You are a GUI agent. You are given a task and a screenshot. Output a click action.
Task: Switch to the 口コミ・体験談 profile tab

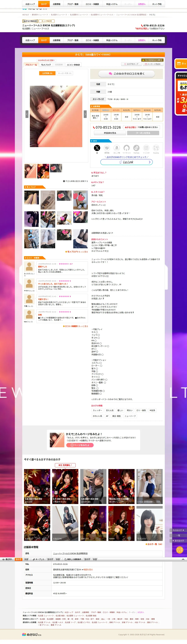pyautogui.click(x=73, y=65)
